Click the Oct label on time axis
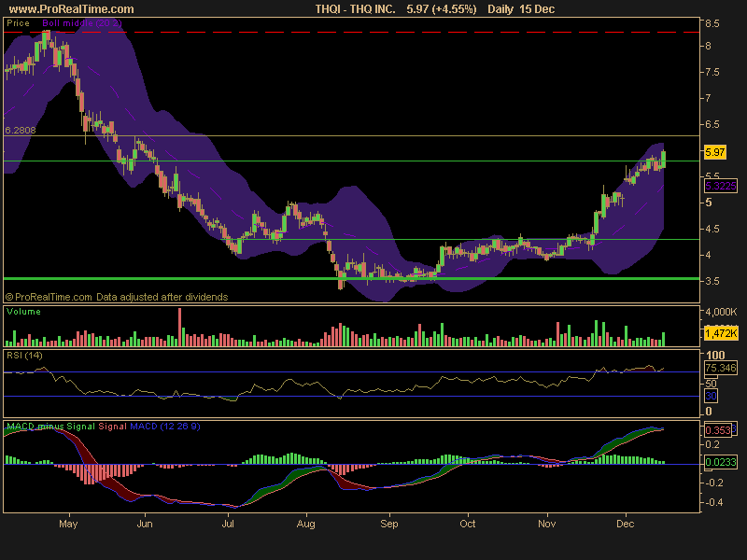Viewport: 747px width, 560px height. click(x=468, y=524)
